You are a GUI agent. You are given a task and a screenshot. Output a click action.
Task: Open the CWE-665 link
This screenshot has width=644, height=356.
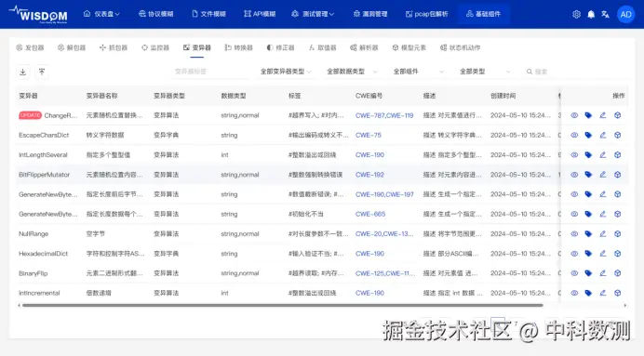[x=370, y=214]
